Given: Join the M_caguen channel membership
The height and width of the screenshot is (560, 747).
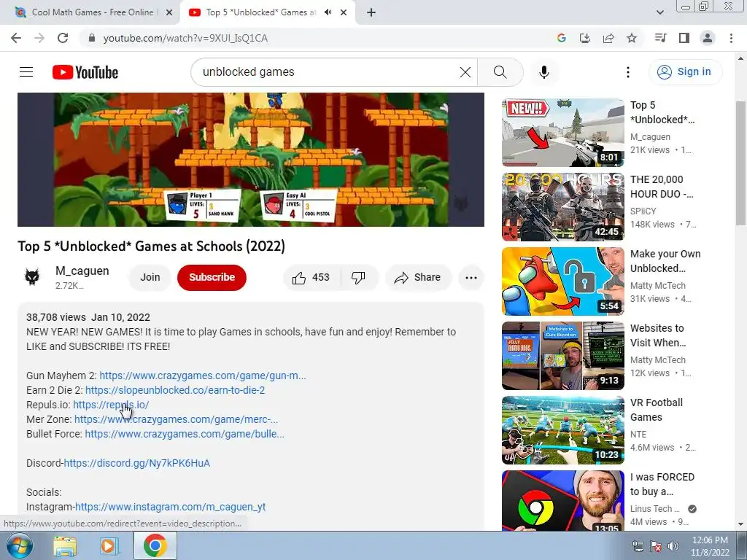Looking at the screenshot, I should (150, 278).
